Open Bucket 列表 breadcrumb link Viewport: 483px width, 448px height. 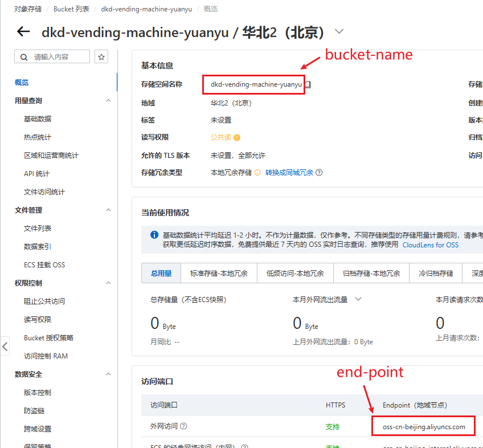tap(71, 9)
